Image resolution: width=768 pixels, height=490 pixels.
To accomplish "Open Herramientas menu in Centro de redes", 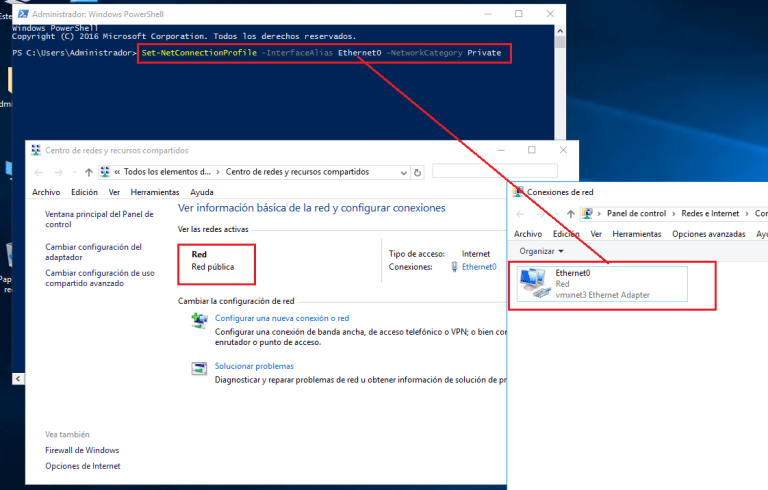I will (155, 192).
